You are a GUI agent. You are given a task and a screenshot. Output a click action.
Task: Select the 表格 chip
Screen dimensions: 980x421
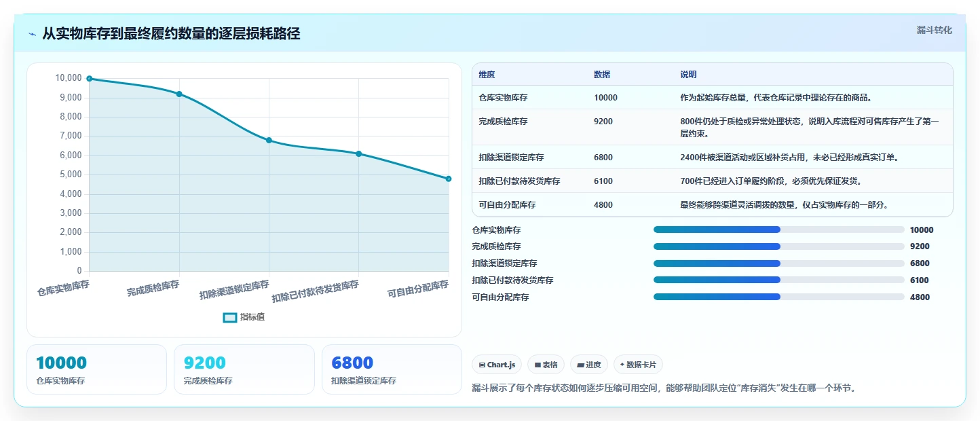tap(546, 365)
